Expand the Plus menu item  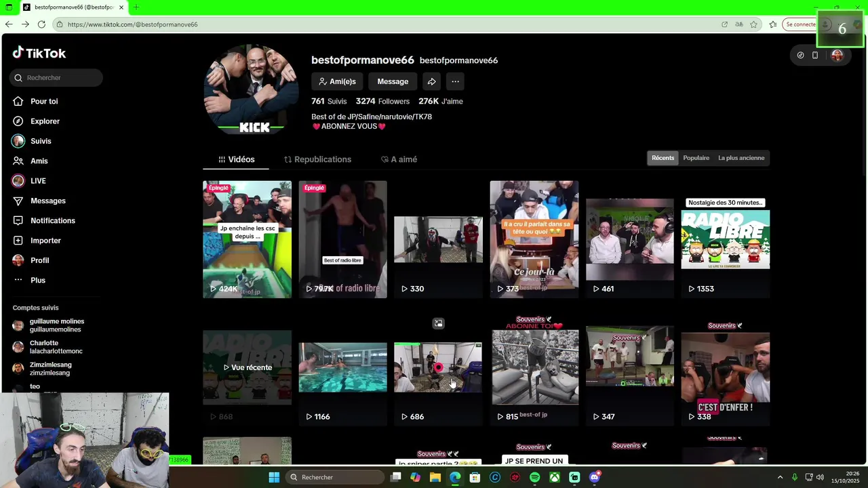[37, 280]
